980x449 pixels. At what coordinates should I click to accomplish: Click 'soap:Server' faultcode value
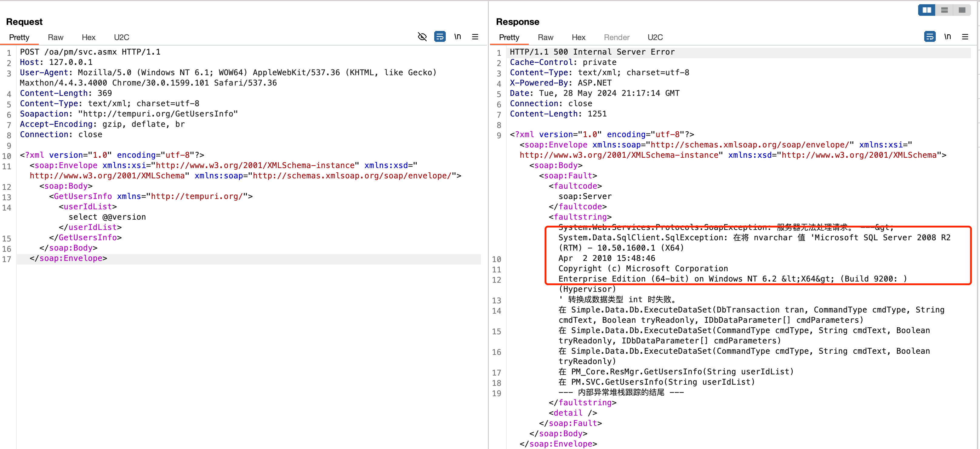585,196
